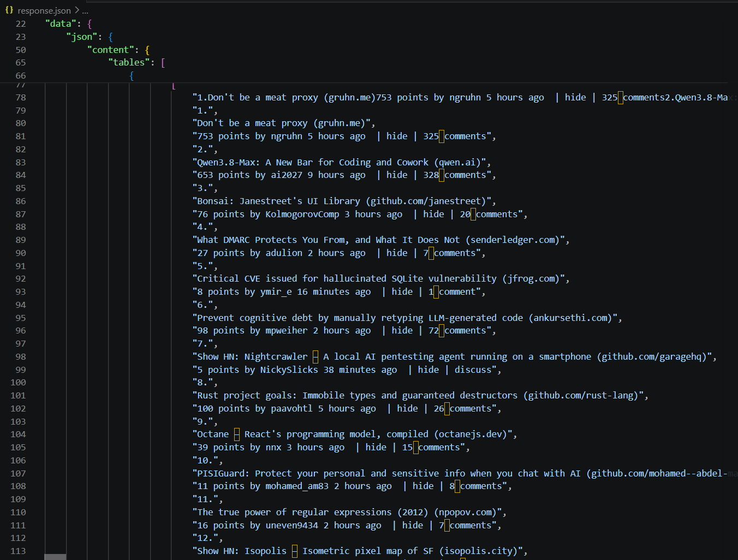Click the horizontal scrollbar thumb at bottom
The image size is (738, 560).
[55, 557]
